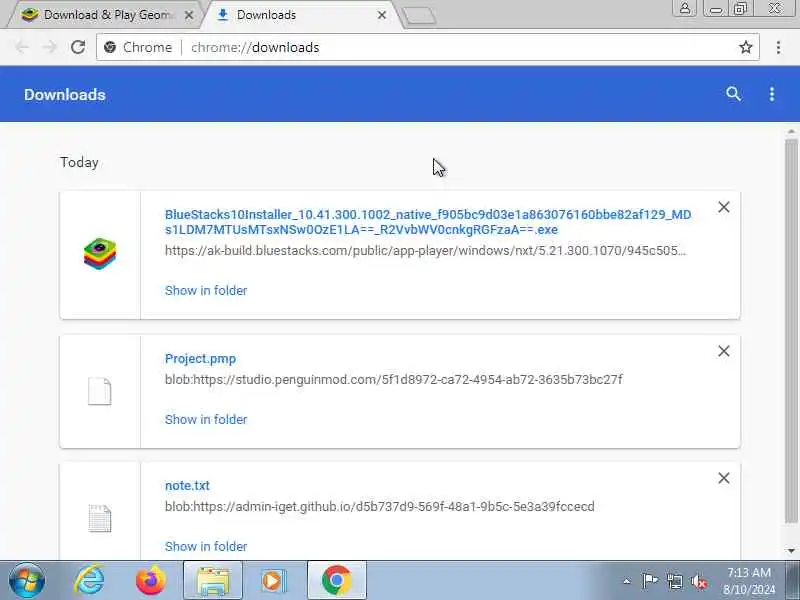
Task: Remove the BlueStacks installer from the list
Action: click(723, 207)
